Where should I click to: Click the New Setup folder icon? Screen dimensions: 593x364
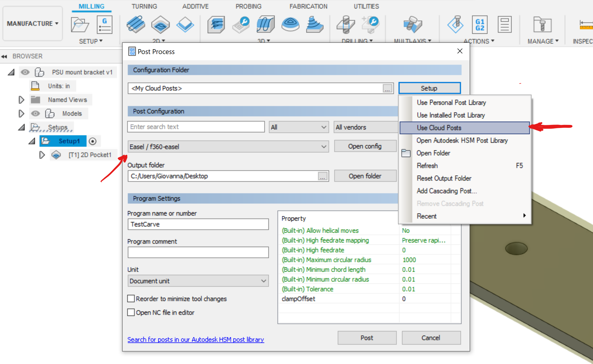coord(80,25)
